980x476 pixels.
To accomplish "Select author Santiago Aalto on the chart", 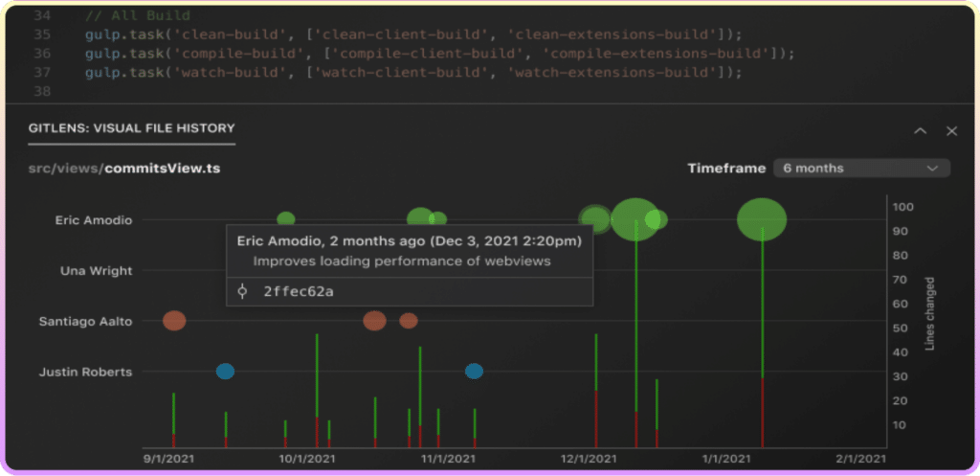I will pyautogui.click(x=85, y=322).
